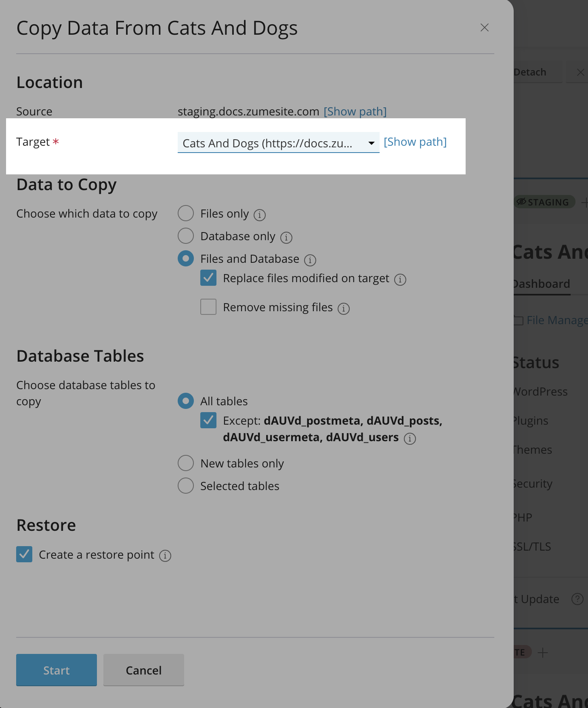
Task: Open the Target site dropdown
Action: [278, 143]
